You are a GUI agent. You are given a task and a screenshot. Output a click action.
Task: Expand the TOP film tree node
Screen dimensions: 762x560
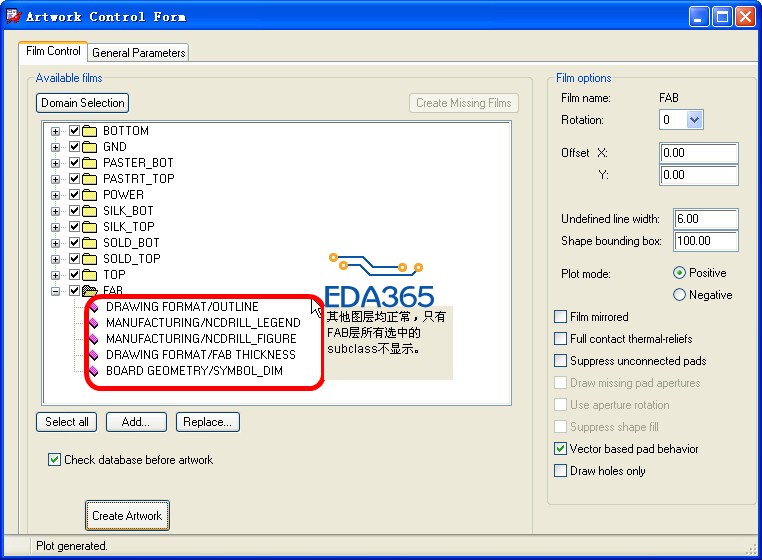(55, 276)
